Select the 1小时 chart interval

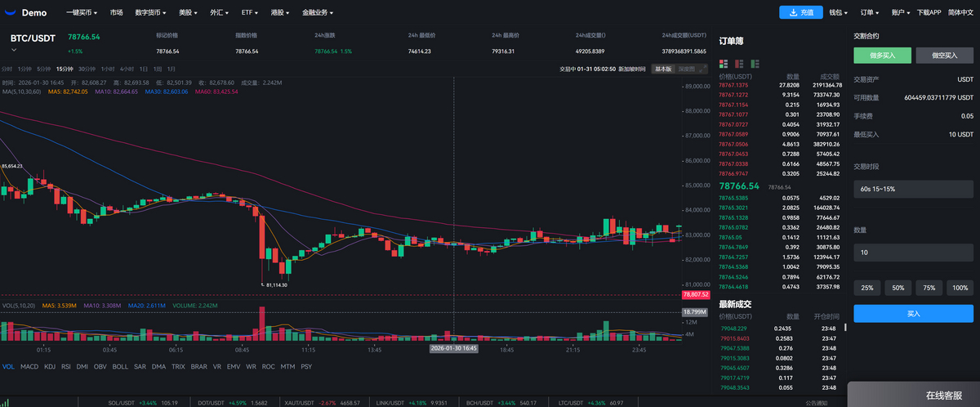[x=107, y=69]
